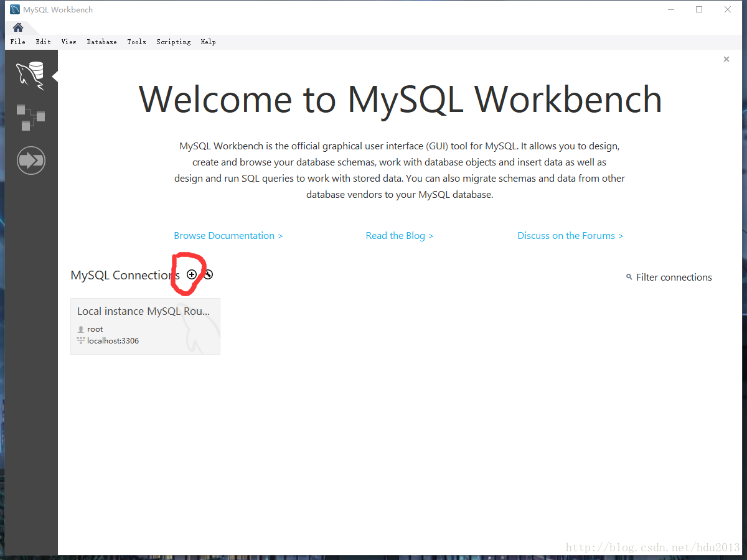Viewport: 747px width, 560px height.
Task: Click the Browse Documentation link
Action: [x=228, y=236]
